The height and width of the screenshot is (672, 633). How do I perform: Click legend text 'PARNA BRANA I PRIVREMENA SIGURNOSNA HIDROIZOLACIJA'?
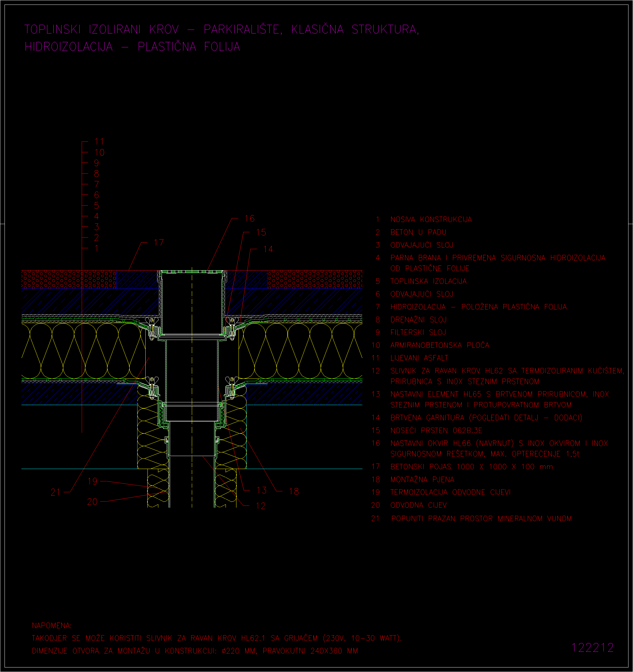[x=498, y=258]
